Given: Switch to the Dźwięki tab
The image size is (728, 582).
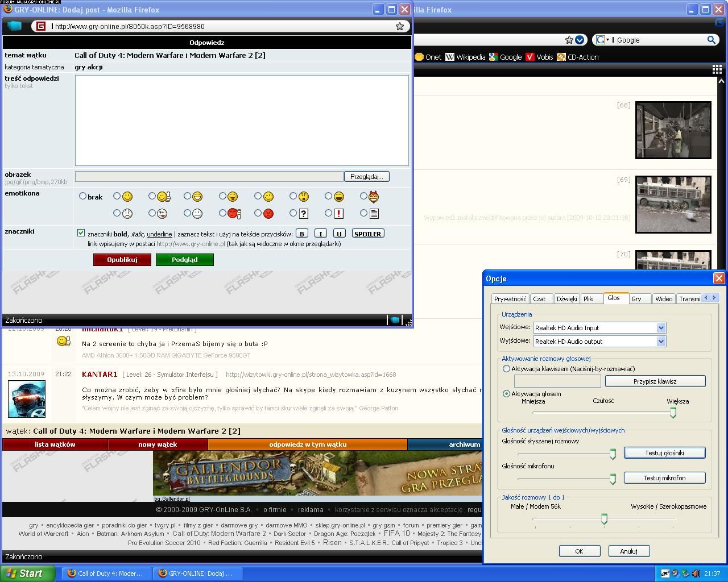Looking at the screenshot, I should click(x=566, y=299).
